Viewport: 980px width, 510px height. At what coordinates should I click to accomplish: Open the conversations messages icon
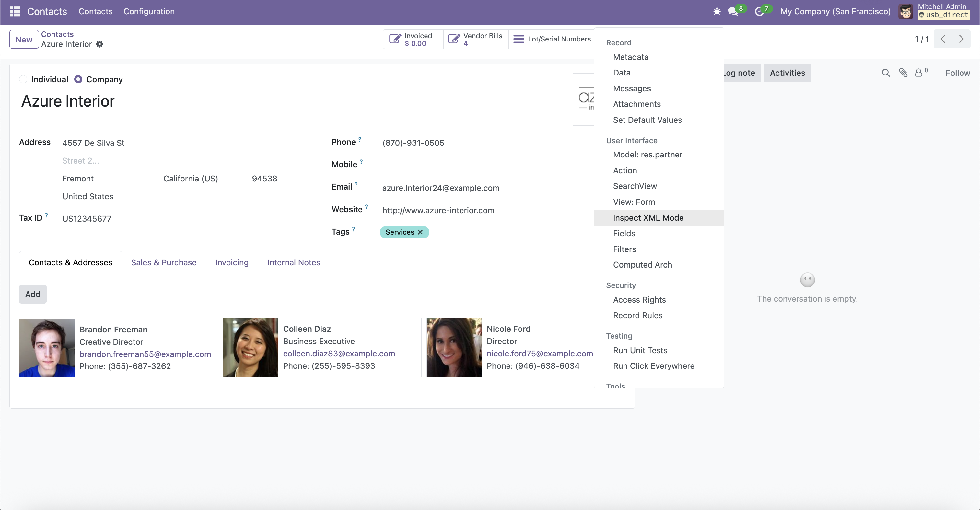[x=733, y=11]
